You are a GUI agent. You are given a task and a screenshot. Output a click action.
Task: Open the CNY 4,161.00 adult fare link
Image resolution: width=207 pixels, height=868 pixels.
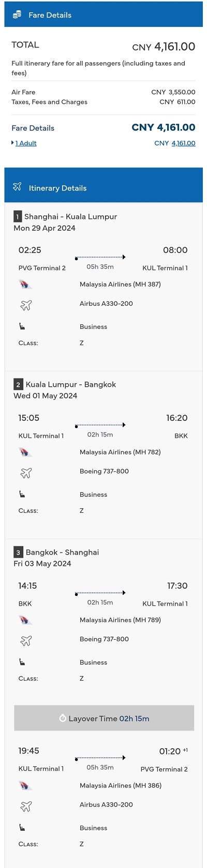tap(175, 143)
